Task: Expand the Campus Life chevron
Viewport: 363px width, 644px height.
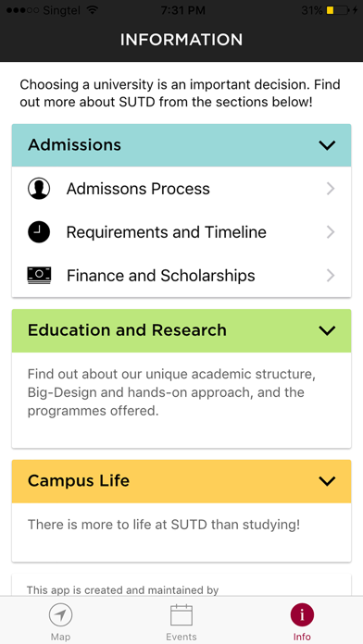Action: (x=327, y=481)
